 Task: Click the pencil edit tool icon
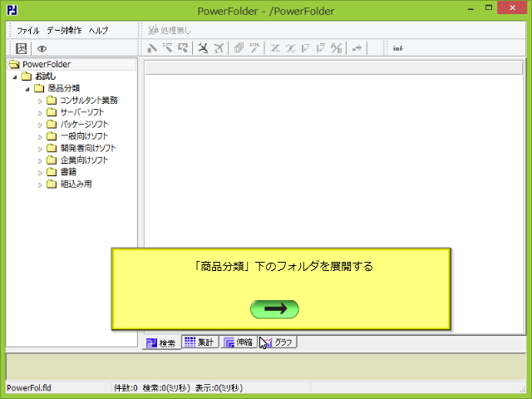152,48
